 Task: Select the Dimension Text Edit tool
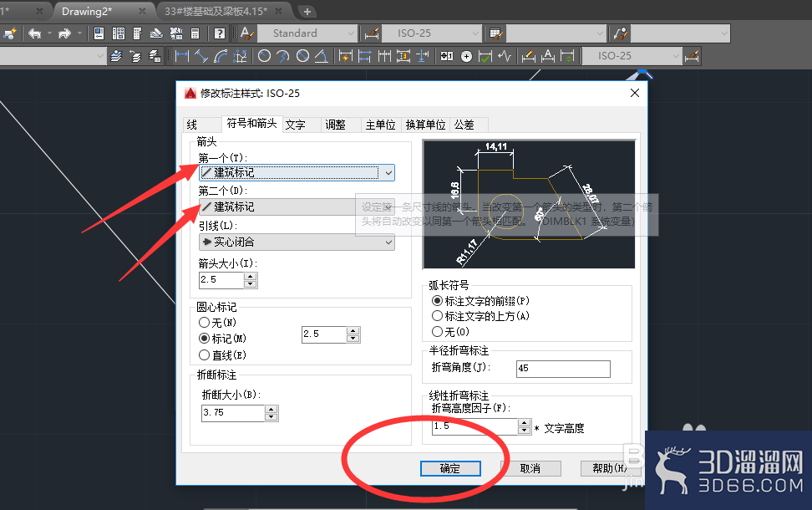548,56
